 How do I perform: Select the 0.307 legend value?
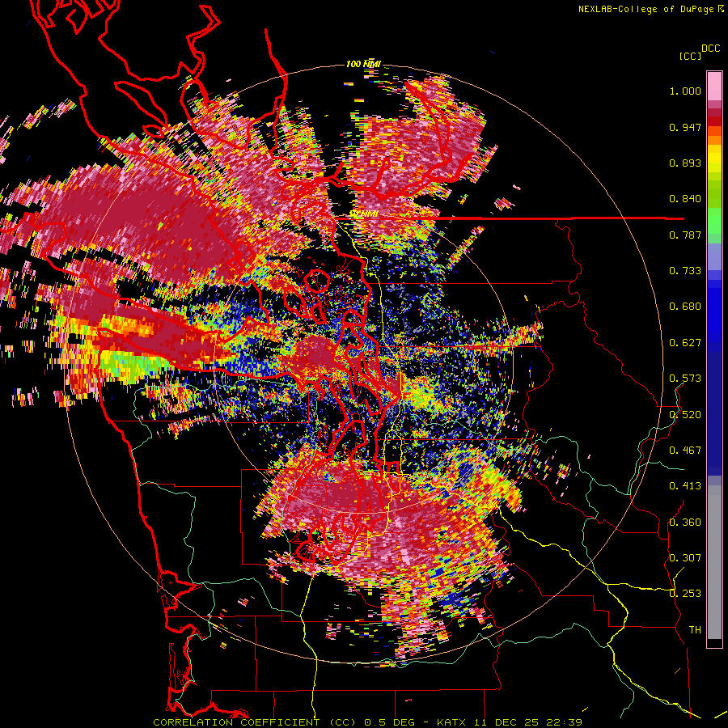(685, 558)
